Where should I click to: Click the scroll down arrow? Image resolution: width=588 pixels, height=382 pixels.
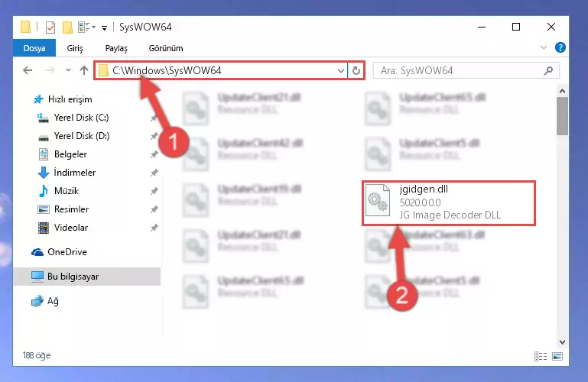(x=562, y=342)
